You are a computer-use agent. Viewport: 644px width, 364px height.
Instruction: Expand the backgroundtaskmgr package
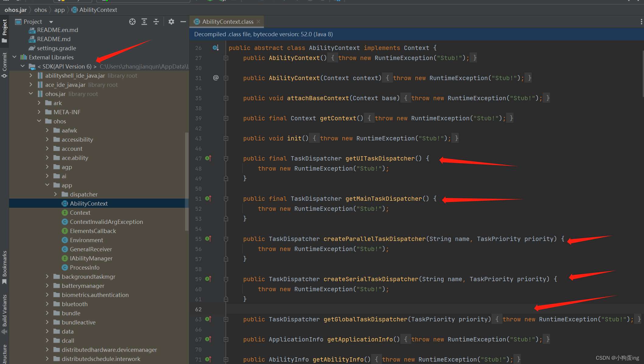(47, 276)
